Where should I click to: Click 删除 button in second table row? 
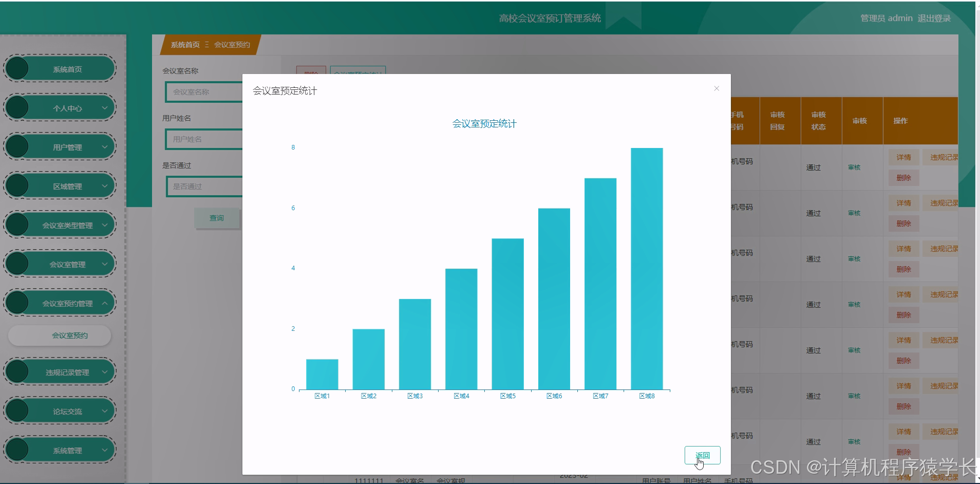[903, 224]
